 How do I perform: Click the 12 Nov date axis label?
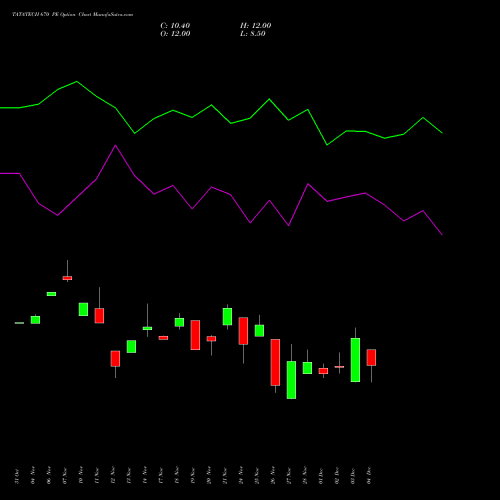pyautogui.click(x=113, y=476)
